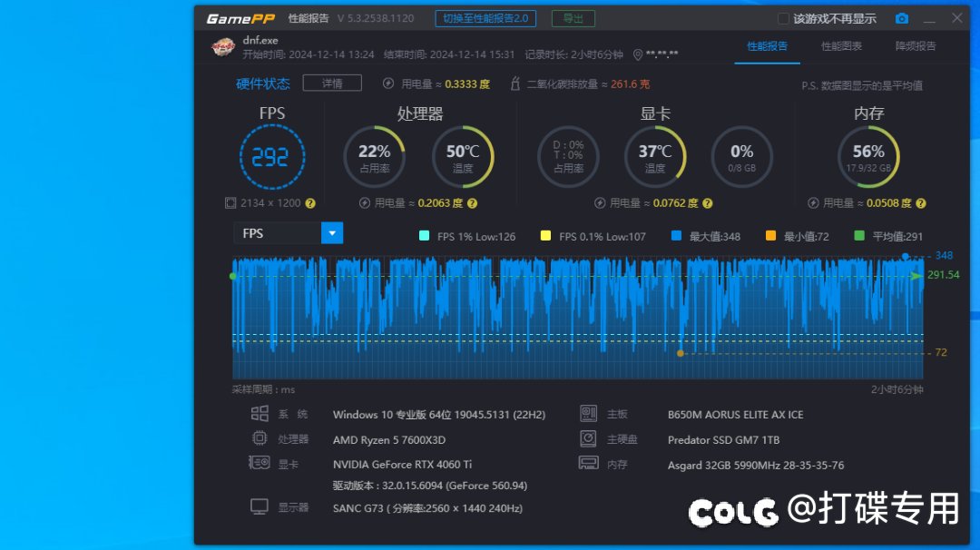Click the version number V 5.3.2538.1120

[376, 19]
